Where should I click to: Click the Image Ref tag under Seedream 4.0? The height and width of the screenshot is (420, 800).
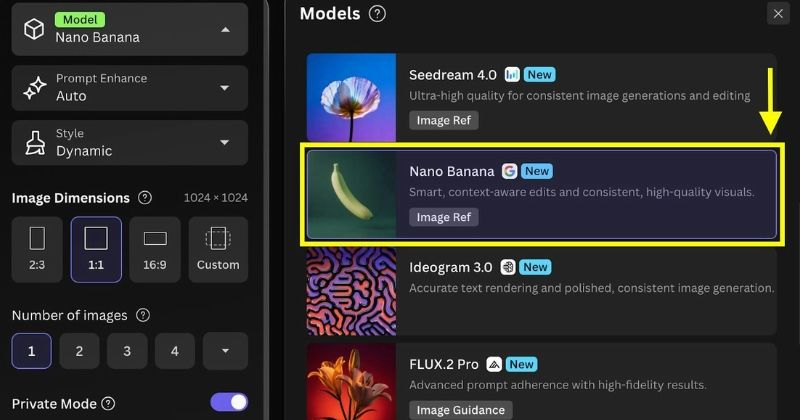[443, 120]
